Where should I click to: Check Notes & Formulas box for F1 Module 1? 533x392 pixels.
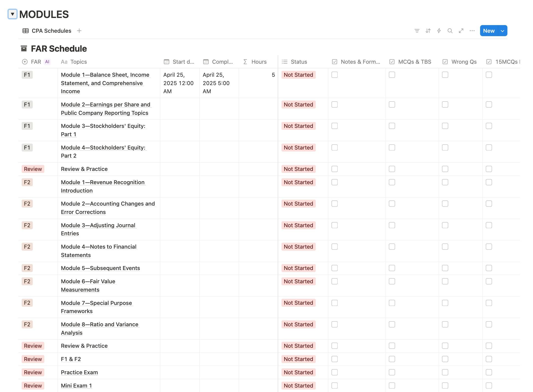[334, 75]
